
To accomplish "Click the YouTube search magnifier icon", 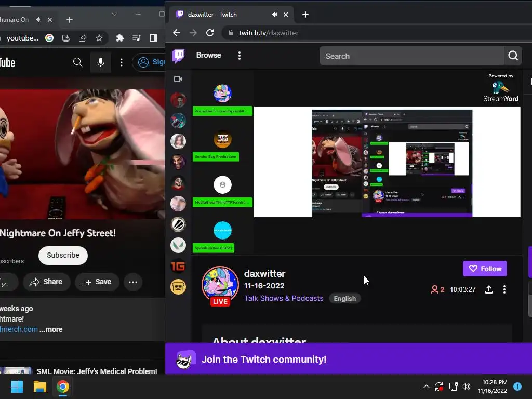I will [x=78, y=62].
